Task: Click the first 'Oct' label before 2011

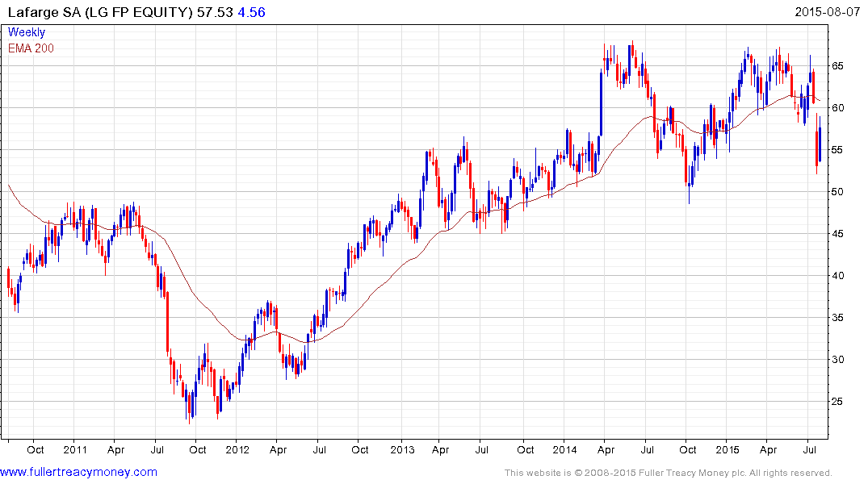Action: 36,449
